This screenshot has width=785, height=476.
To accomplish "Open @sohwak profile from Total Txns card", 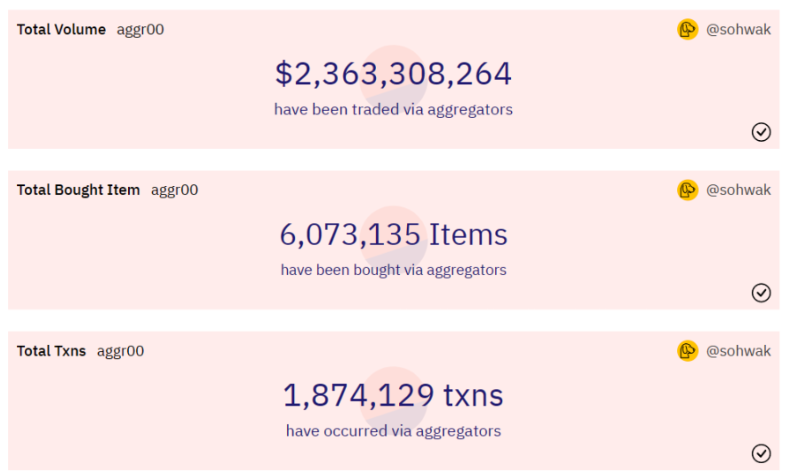I will (x=738, y=351).
